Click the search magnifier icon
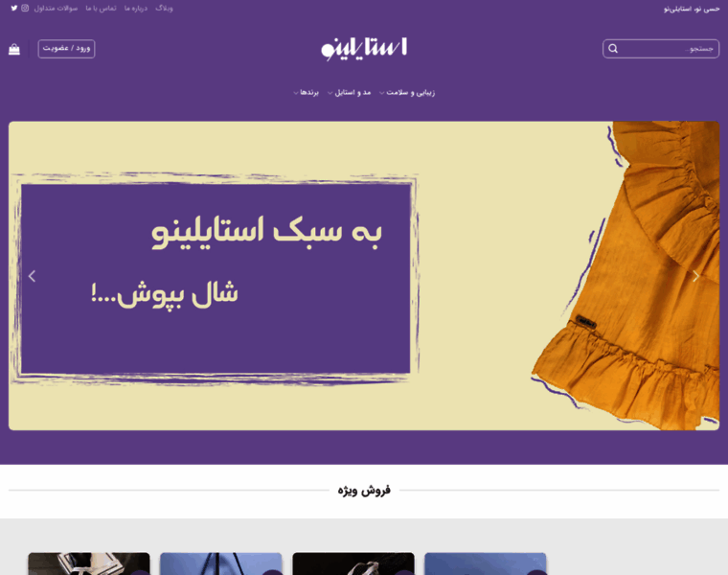728x575 pixels. click(x=613, y=49)
